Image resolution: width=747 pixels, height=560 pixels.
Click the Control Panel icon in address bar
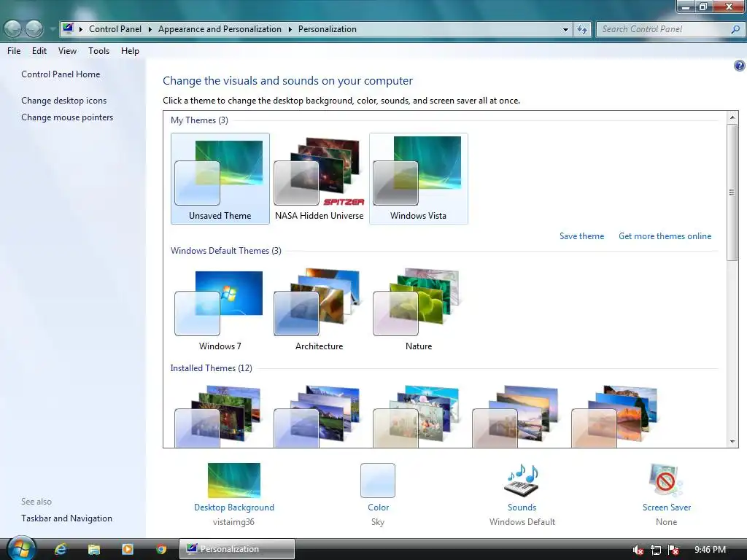68,28
